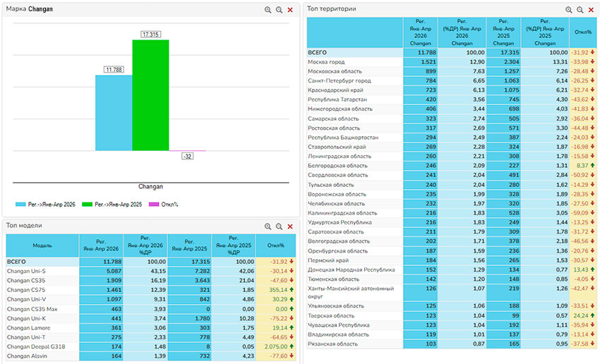Select the Ханты-Мансийский автономный округ row
600x364 pixels.
coord(452,293)
